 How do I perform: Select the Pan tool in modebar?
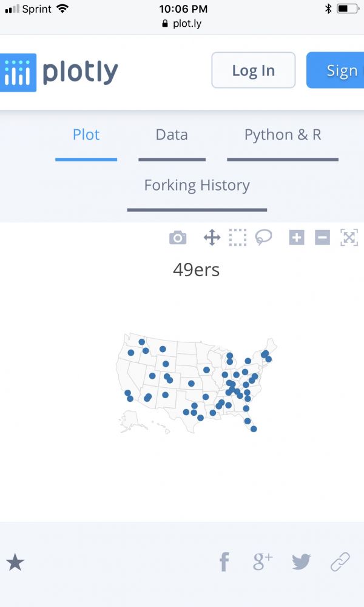(x=212, y=237)
